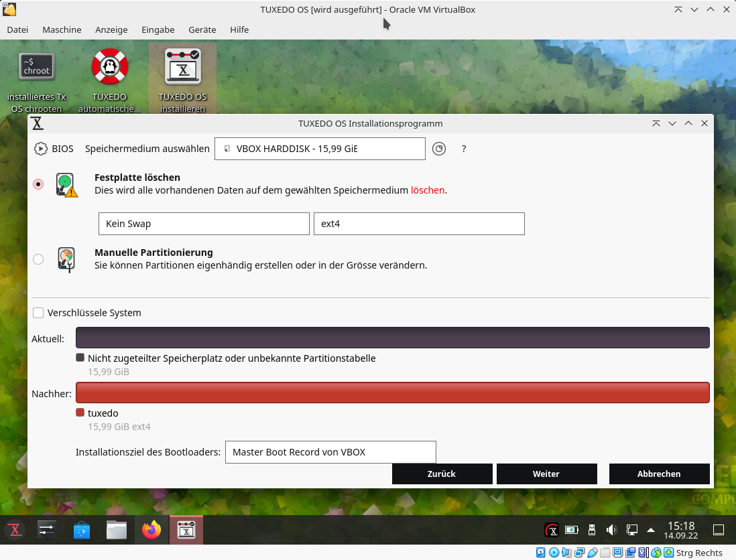The width and height of the screenshot is (736, 560).
Task: Click the Festplatte löschen hard disk warning icon
Action: pos(66,185)
